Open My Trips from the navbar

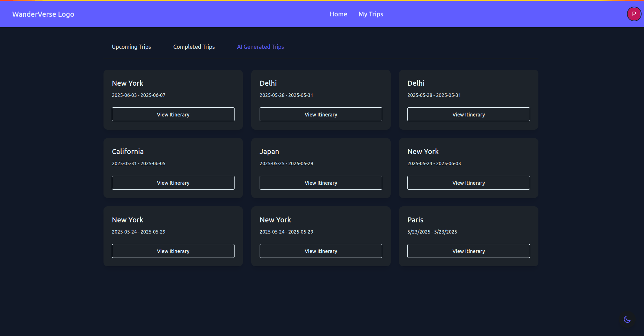(370, 14)
